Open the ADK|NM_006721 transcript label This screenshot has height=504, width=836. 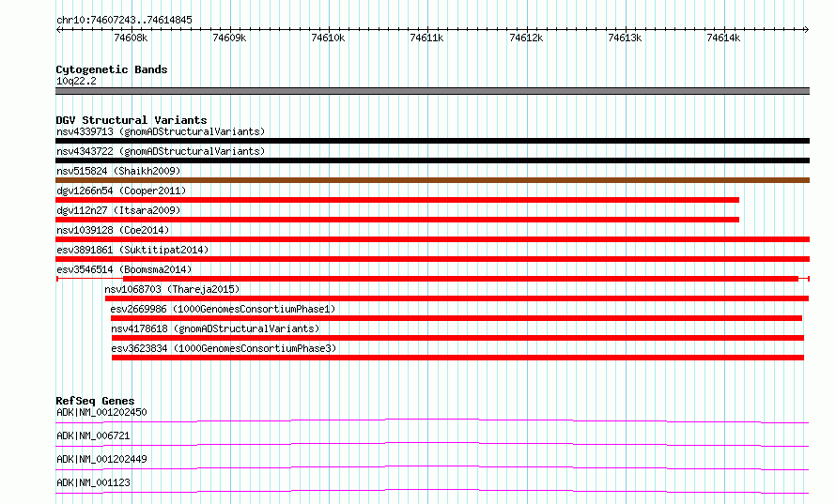point(93,435)
